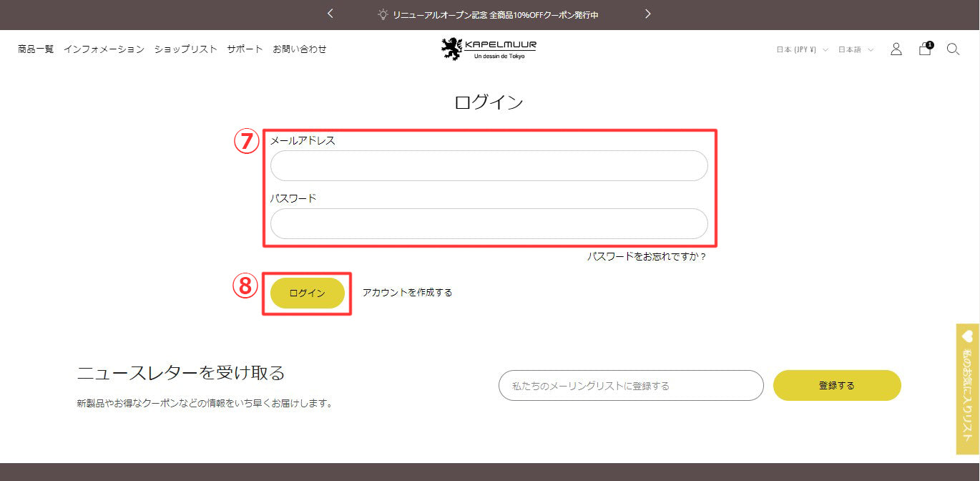Expand the 日本語 language dropdown
980x481 pixels.
[x=856, y=49]
